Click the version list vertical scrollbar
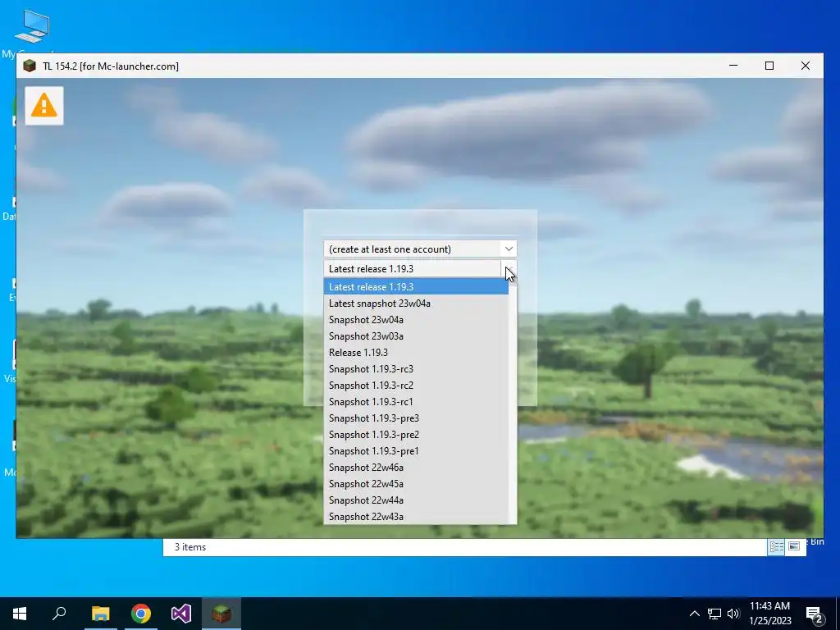The height and width of the screenshot is (630, 840). click(x=513, y=400)
